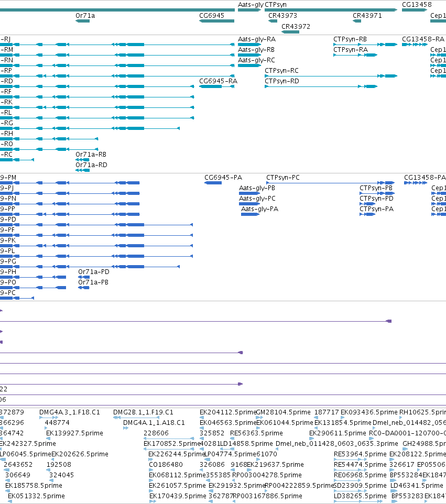Image resolution: width=446 pixels, height=504 pixels.
Task: Click feature 228606
Action: 156,433
